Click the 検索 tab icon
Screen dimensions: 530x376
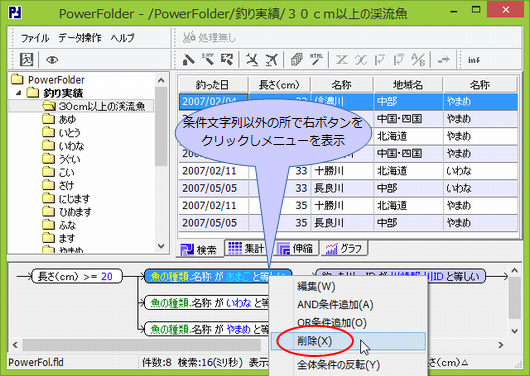coord(187,250)
